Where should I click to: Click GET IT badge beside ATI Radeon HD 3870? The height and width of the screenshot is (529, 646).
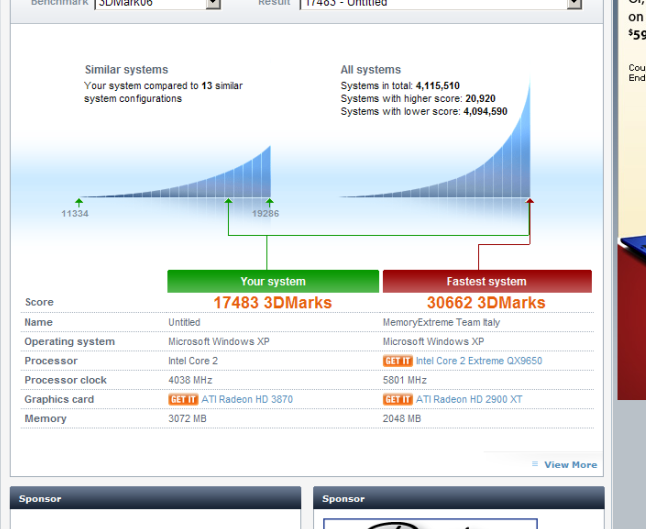pyautogui.click(x=183, y=399)
